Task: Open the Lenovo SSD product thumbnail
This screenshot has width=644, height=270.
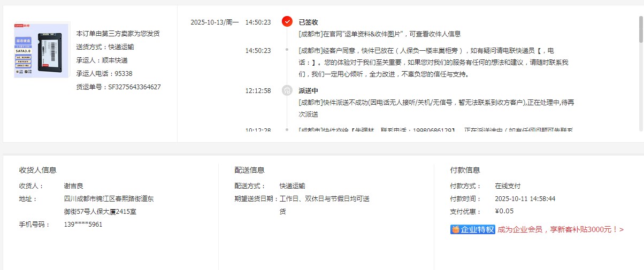Action: pyautogui.click(x=42, y=50)
